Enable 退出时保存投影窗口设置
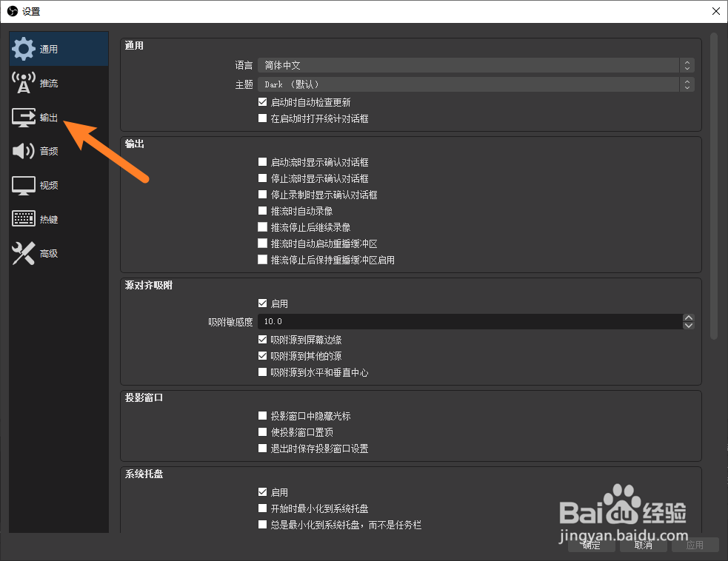 point(262,449)
